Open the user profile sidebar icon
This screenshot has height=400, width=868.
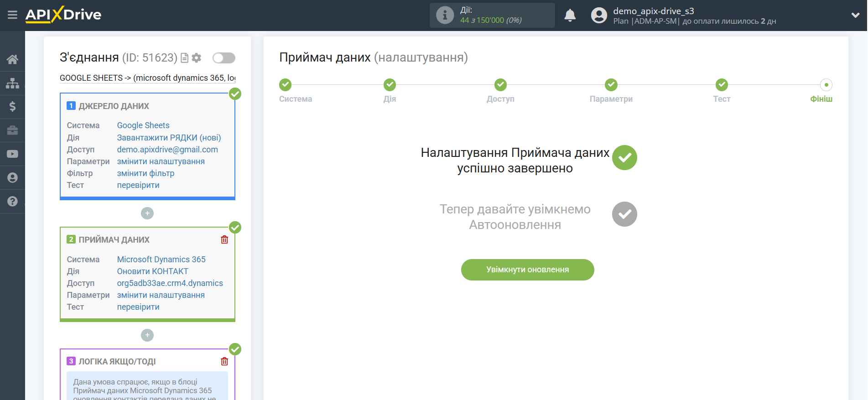12,178
